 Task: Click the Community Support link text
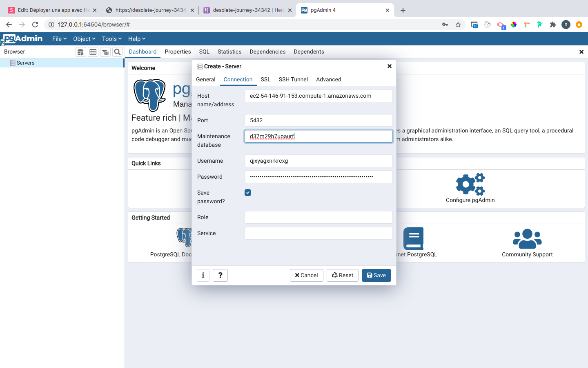pos(527,254)
